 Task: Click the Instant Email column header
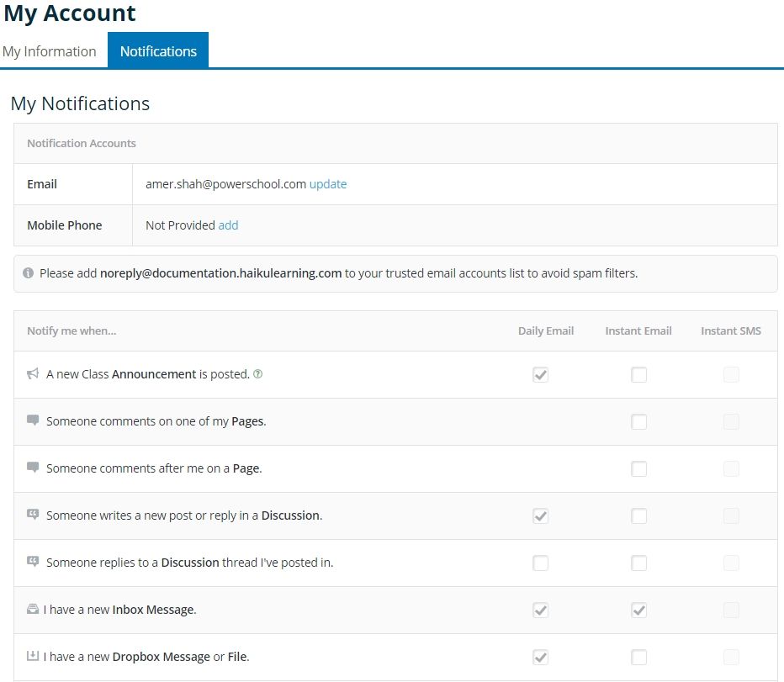point(638,330)
